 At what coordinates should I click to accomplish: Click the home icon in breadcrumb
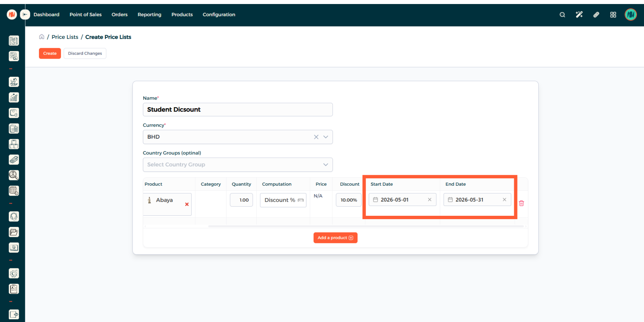[x=42, y=37]
